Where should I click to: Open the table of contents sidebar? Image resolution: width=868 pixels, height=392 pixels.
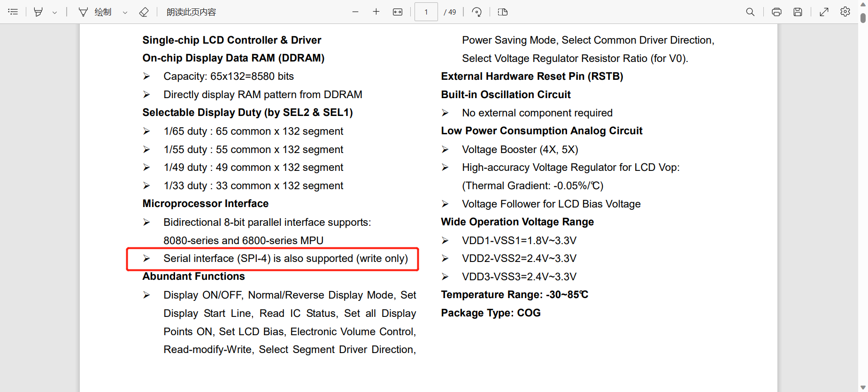click(x=13, y=12)
